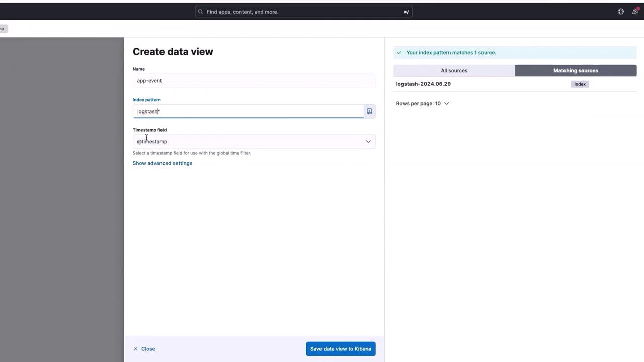Select the logstash-2024.06.29 source row

(x=424, y=84)
